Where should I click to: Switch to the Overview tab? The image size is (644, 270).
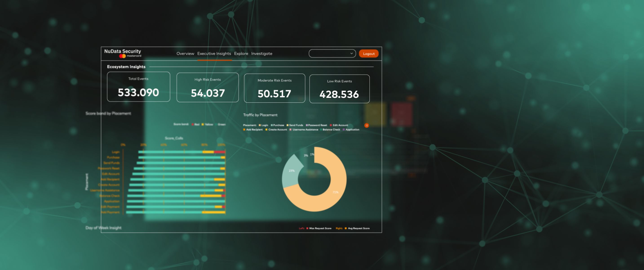[185, 54]
